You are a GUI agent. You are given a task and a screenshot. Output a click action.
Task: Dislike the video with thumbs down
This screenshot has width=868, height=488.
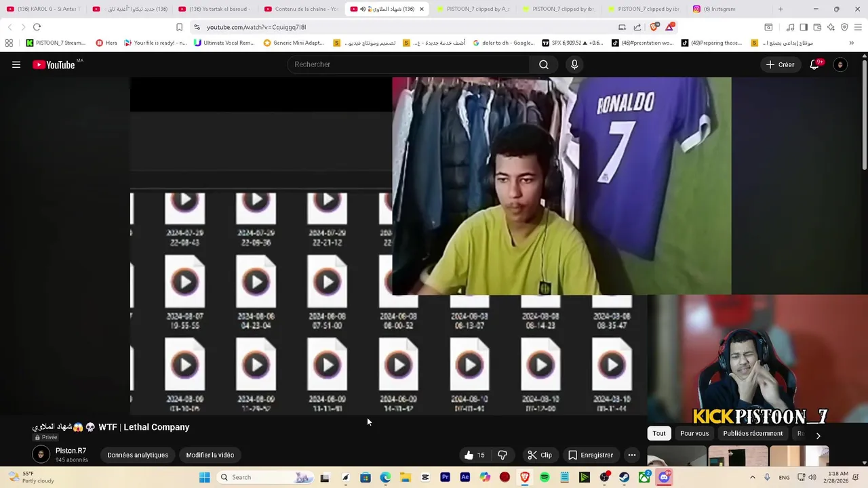point(502,455)
